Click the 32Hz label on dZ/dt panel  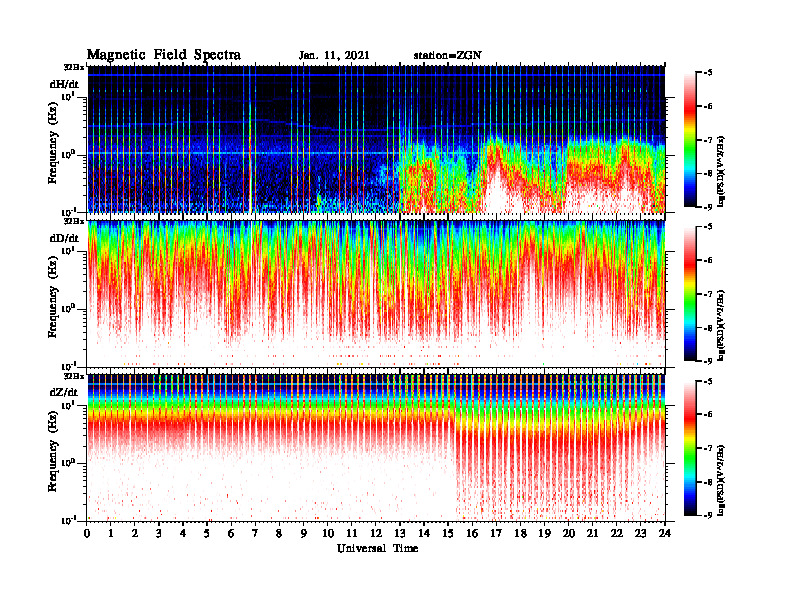(74, 376)
